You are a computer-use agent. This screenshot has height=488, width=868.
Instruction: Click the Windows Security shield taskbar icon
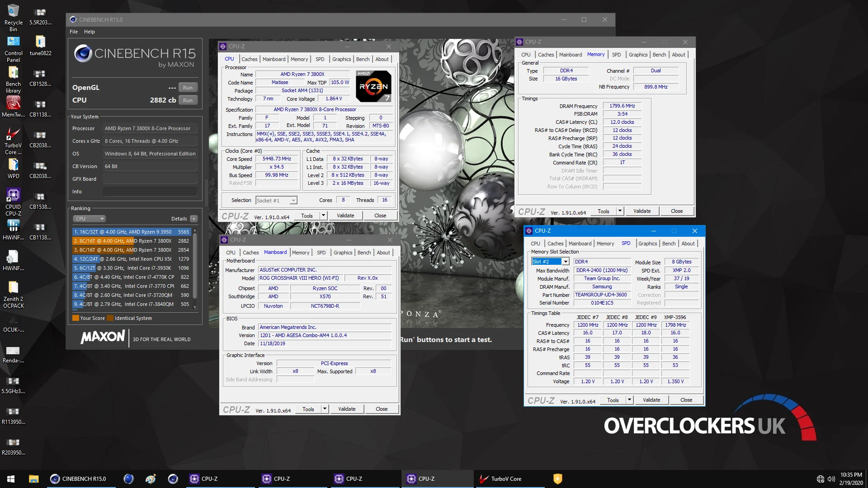(x=557, y=479)
